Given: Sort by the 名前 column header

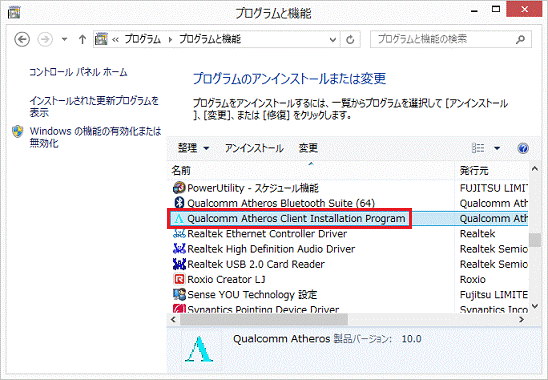Looking at the screenshot, I should (x=310, y=171).
